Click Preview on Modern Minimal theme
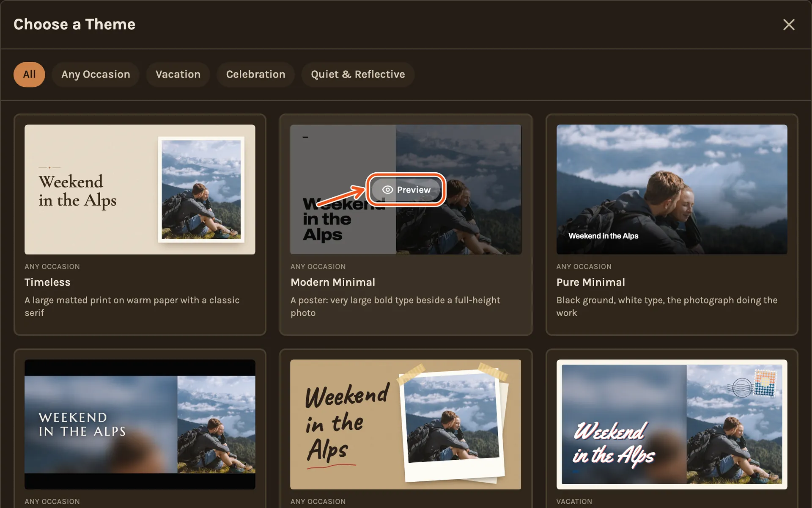The width and height of the screenshot is (812, 508). pyautogui.click(x=406, y=190)
